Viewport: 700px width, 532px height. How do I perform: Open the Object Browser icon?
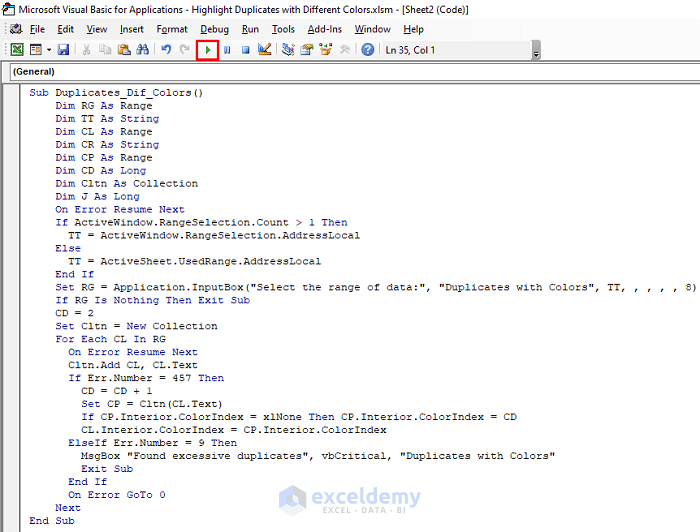[326, 50]
